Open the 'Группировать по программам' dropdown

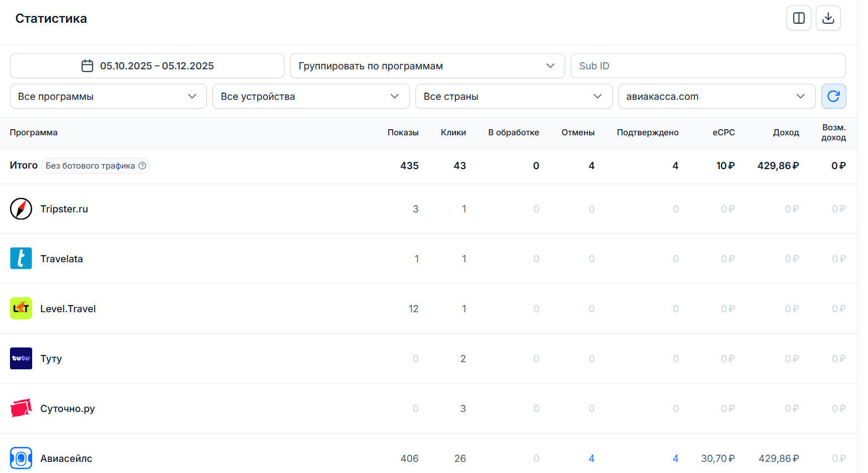(427, 66)
